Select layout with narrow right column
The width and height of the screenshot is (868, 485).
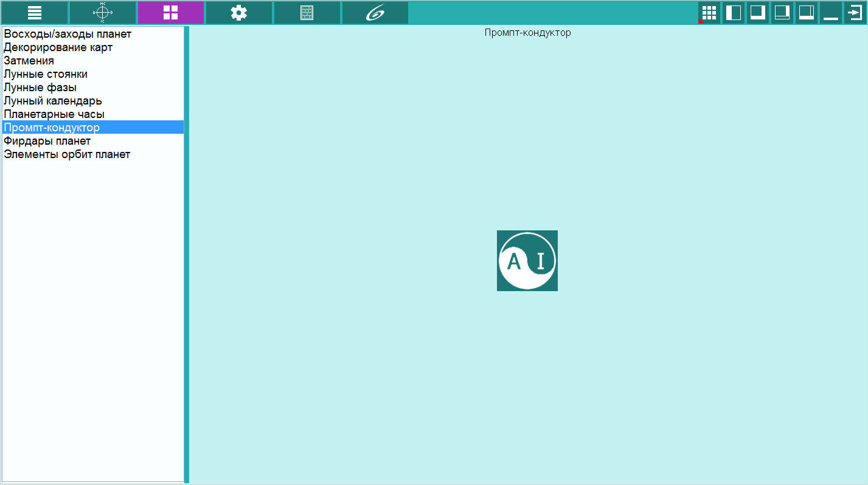(x=807, y=13)
